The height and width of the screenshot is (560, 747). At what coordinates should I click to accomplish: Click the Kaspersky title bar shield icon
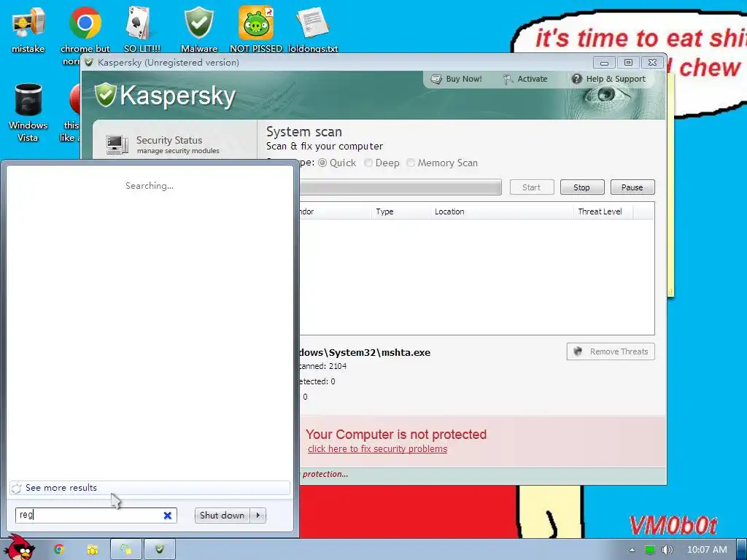coord(88,63)
